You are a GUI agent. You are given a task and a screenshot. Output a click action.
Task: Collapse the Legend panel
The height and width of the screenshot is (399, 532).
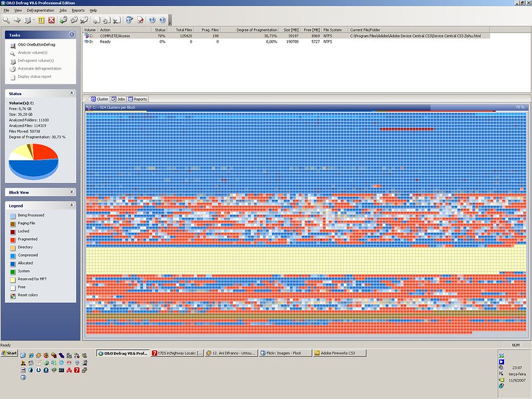[71, 205]
